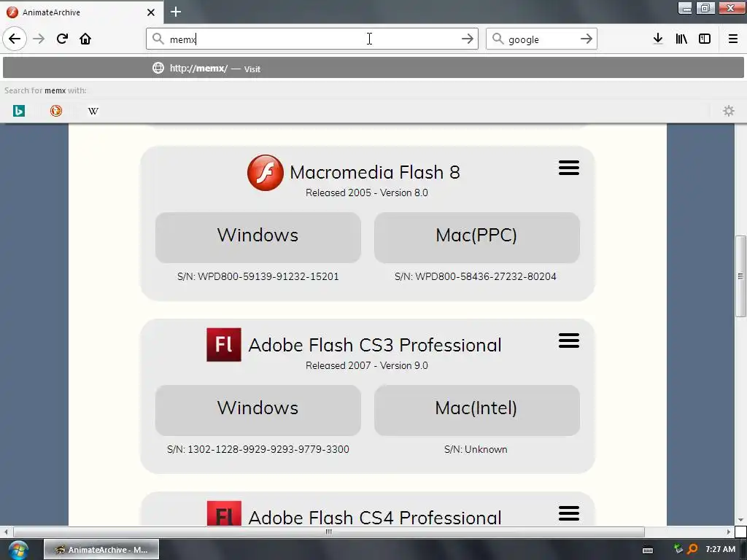This screenshot has width=747, height=560.
Task: Go back using the browser back arrow
Action: coord(15,39)
